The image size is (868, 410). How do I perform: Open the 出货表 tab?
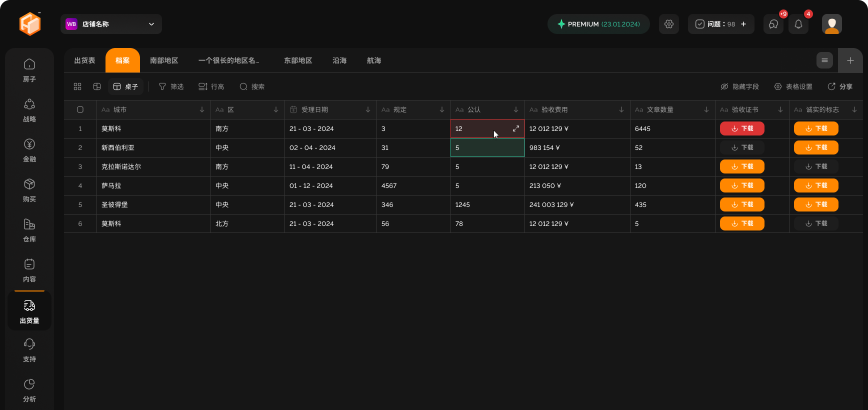84,60
